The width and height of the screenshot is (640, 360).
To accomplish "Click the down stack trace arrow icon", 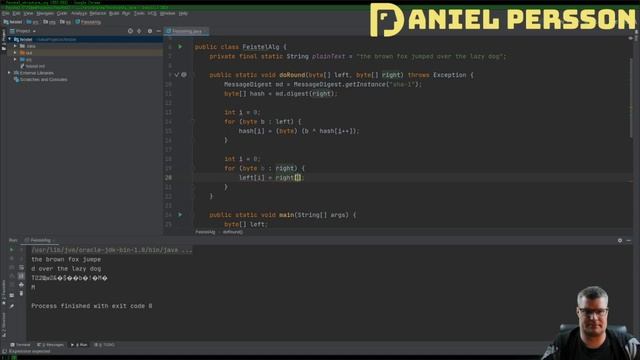I will [21, 259].
